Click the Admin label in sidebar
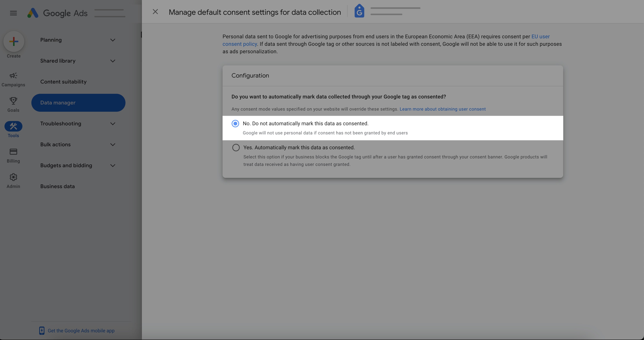Image resolution: width=644 pixels, height=340 pixels. click(x=13, y=186)
